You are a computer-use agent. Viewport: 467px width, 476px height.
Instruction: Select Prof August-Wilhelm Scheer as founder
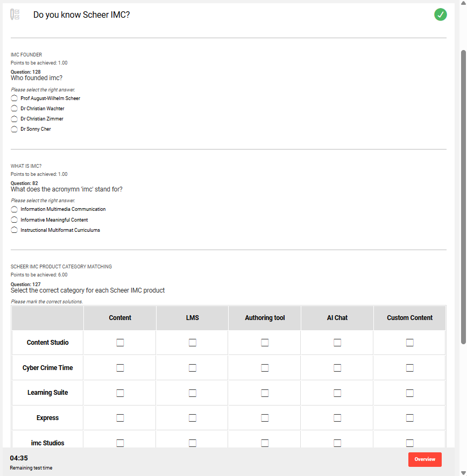tap(15, 98)
